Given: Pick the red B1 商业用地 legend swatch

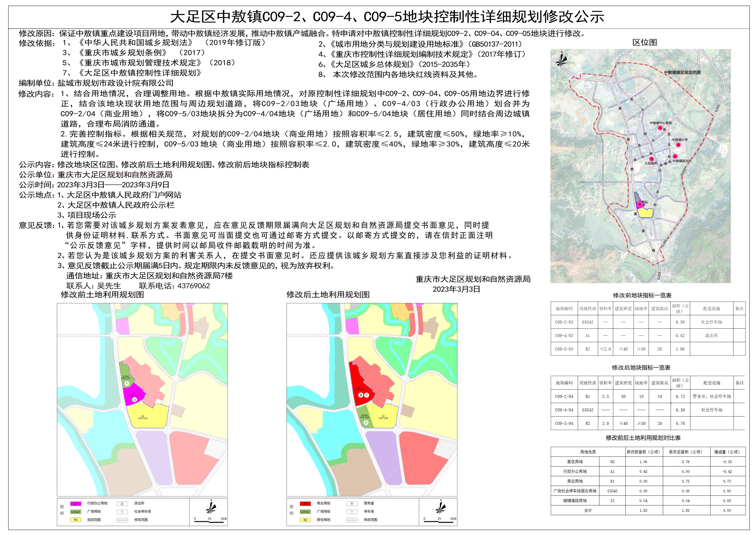Looking at the screenshot, I should pos(305,504).
